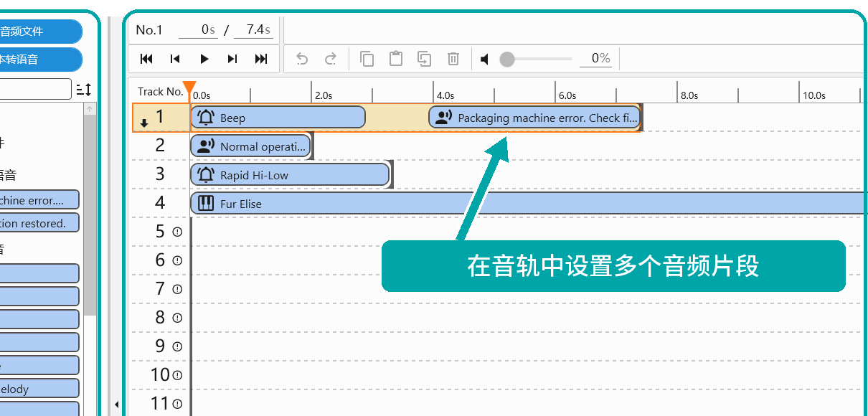Adjust the volume slider handle
The image size is (868, 416).
coord(507,59)
